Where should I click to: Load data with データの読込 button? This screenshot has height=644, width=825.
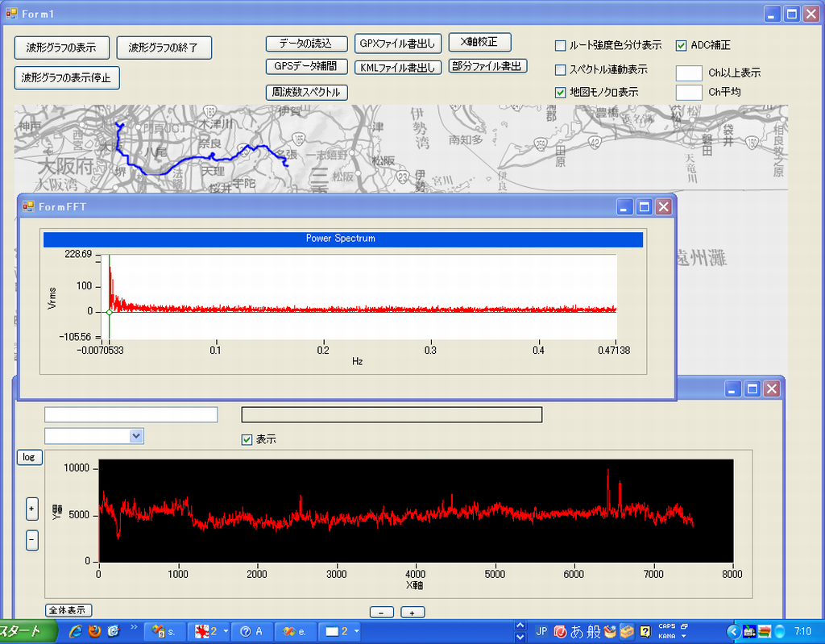coord(306,44)
